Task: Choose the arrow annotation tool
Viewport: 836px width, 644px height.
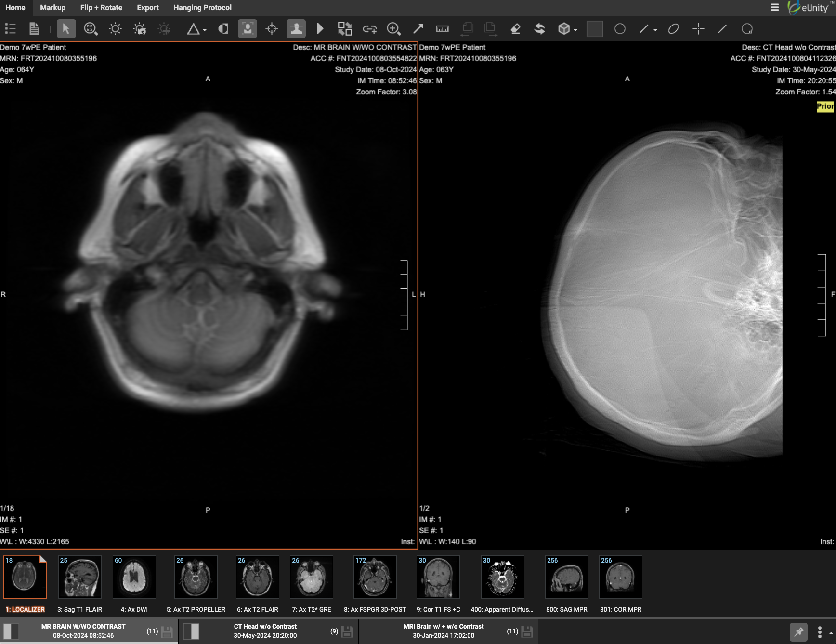Action: point(418,29)
